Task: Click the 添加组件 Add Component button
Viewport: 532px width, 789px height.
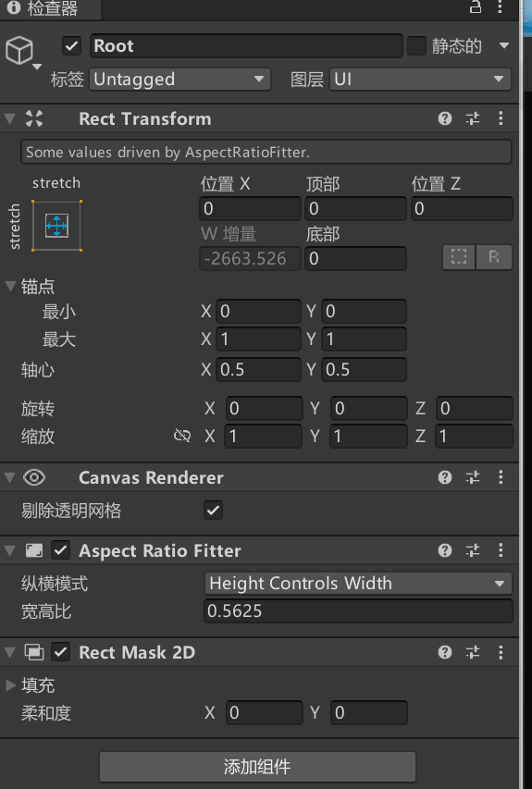Action: [x=257, y=767]
